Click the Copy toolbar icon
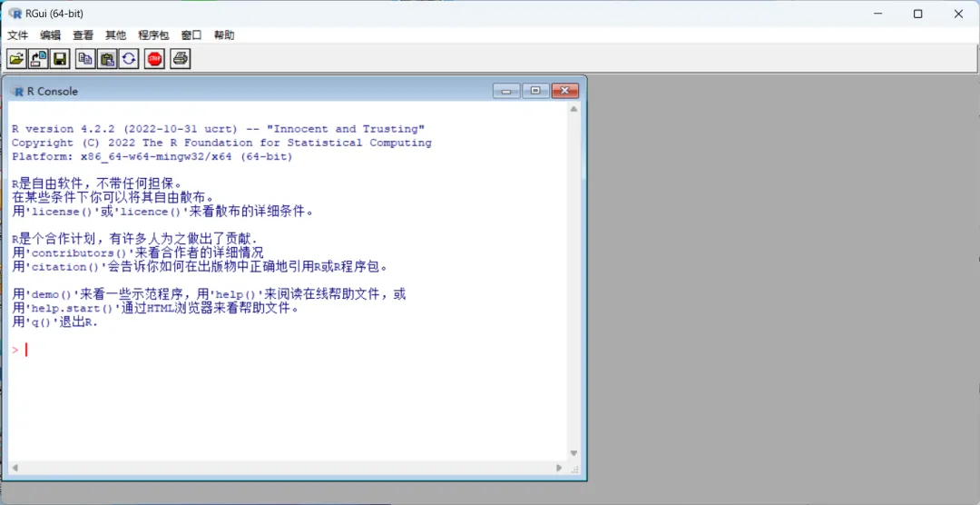The image size is (980, 505). [85, 59]
